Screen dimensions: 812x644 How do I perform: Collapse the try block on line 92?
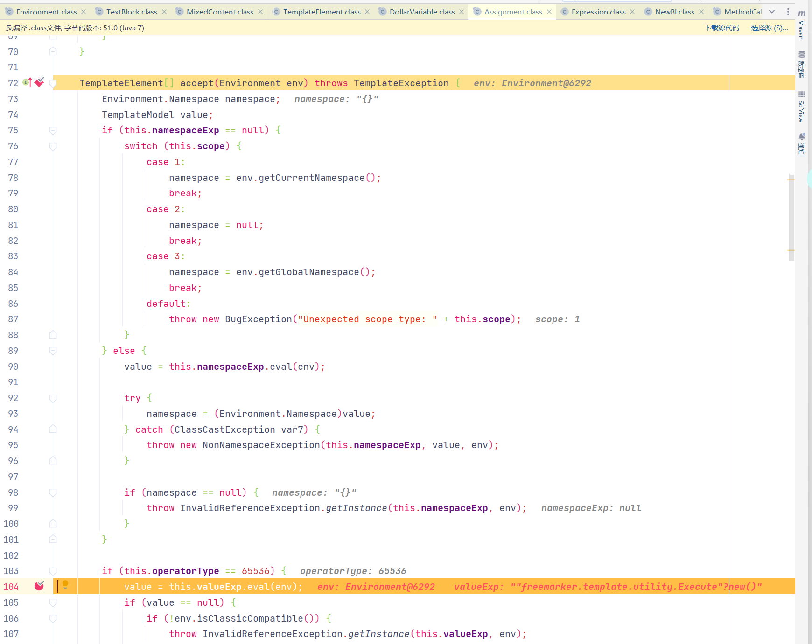coord(53,398)
